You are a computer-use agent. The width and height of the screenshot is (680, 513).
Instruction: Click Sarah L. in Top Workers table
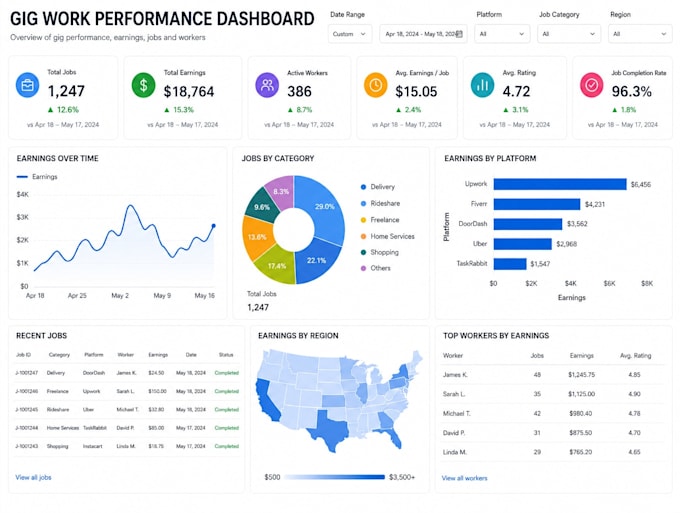pos(454,394)
